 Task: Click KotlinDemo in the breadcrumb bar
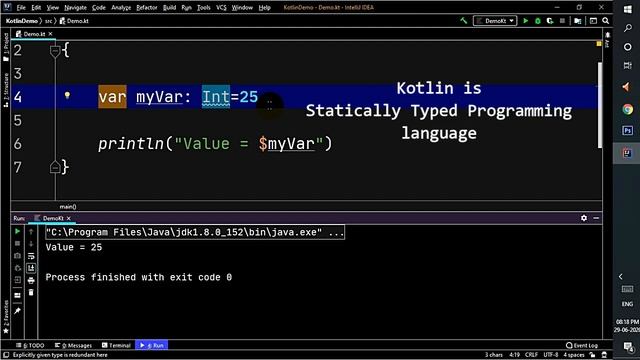22,21
